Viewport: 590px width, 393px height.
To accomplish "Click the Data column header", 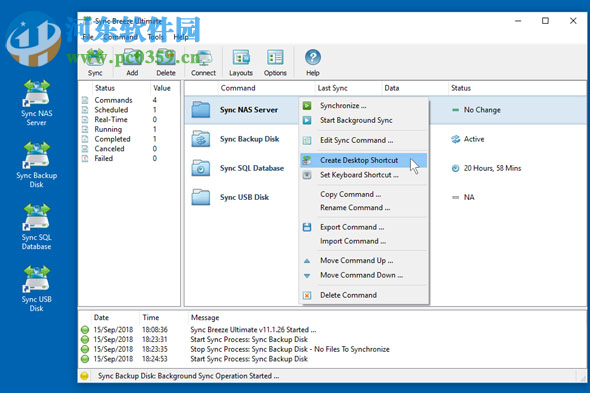I will [x=415, y=88].
